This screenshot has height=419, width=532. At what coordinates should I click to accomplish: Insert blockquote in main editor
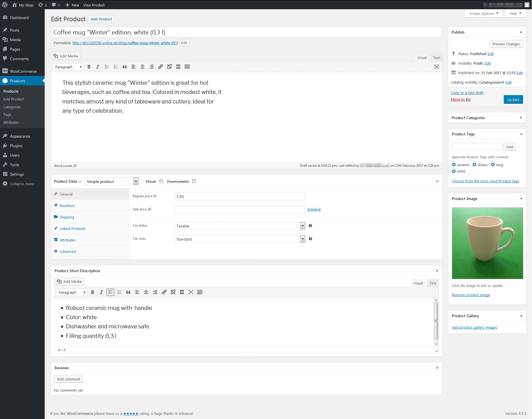click(x=125, y=67)
